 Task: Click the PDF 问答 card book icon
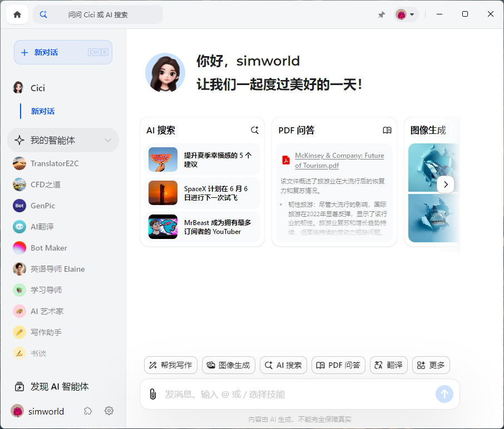tap(387, 130)
